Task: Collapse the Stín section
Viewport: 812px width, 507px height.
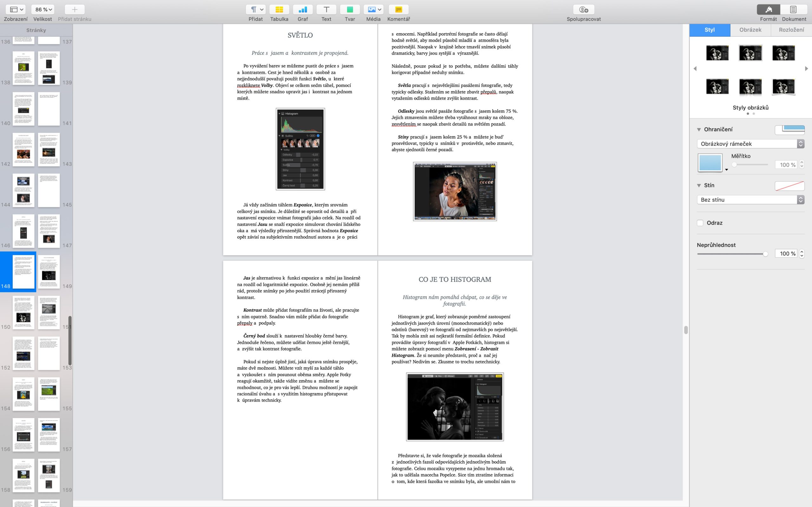Action: click(x=699, y=185)
